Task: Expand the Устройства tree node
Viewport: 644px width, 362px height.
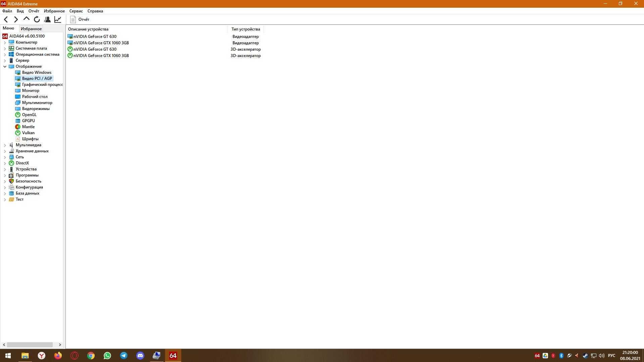Action: tap(5, 169)
